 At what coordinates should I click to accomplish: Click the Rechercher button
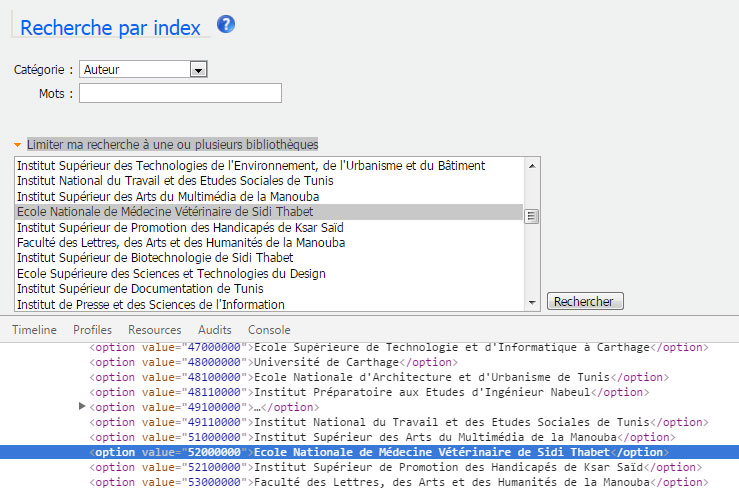pos(585,301)
